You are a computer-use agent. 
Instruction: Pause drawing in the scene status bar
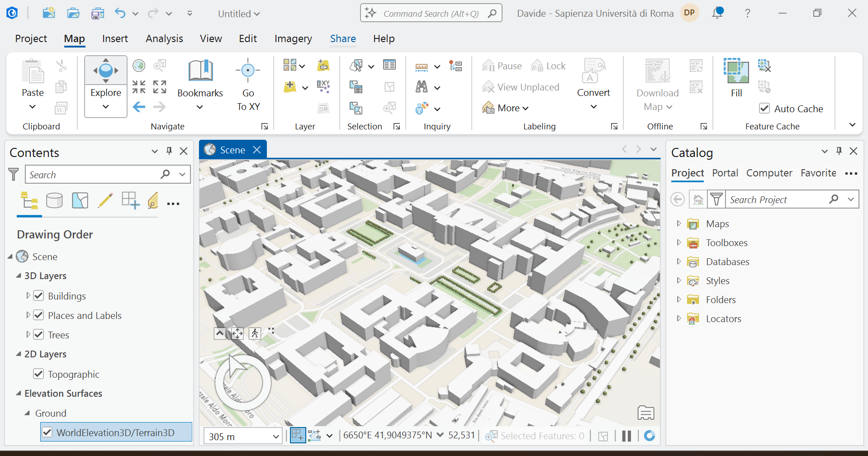[x=626, y=436]
